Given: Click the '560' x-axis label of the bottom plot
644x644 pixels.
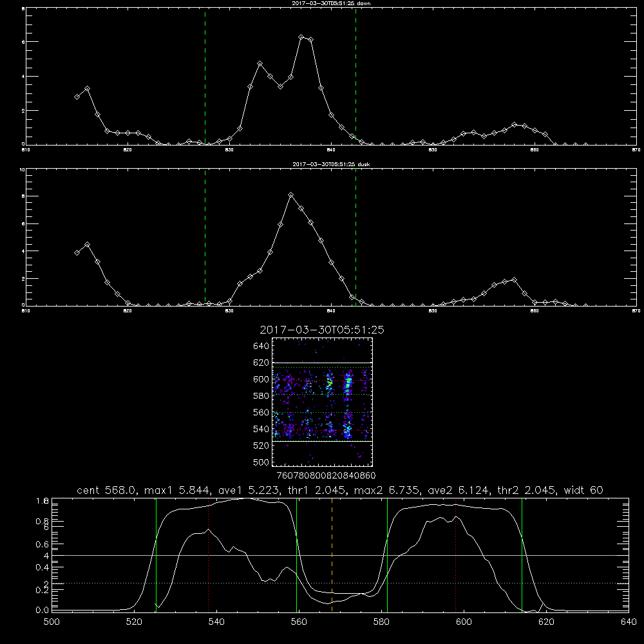Looking at the screenshot, I should tap(299, 622).
